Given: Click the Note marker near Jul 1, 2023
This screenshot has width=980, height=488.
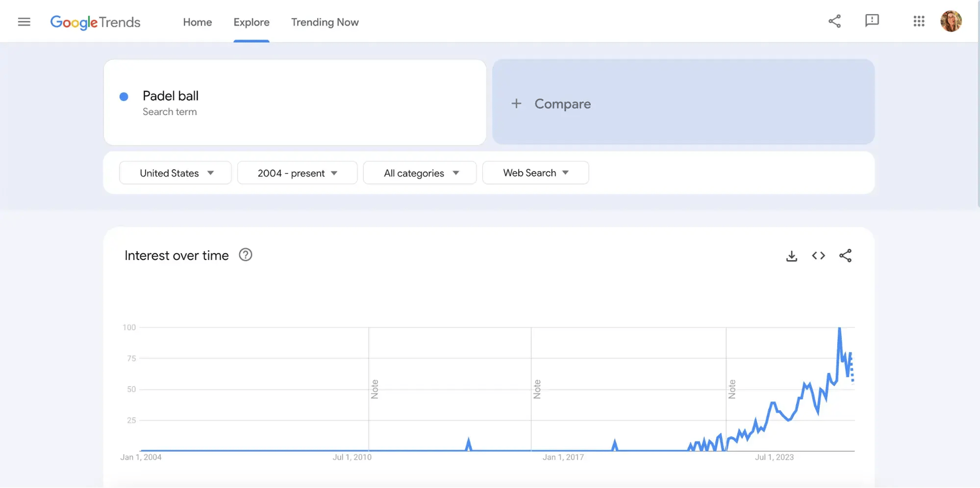Looking at the screenshot, I should pyautogui.click(x=732, y=389).
